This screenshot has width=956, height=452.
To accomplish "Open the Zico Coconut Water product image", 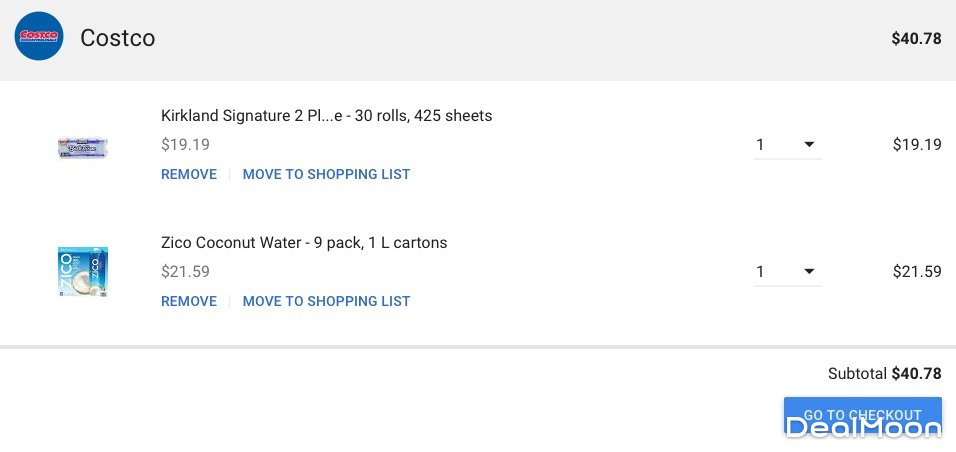I will pos(83,272).
